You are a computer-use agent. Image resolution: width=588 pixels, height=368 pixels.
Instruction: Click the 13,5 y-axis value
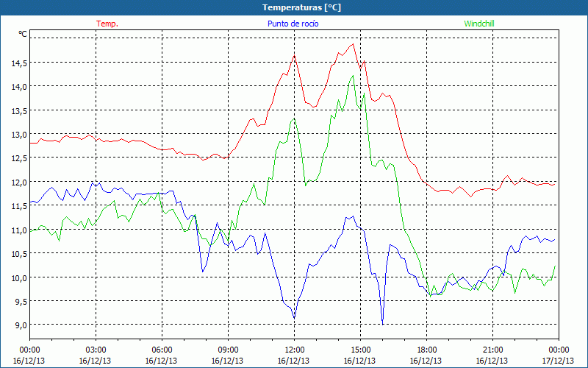click(19, 111)
